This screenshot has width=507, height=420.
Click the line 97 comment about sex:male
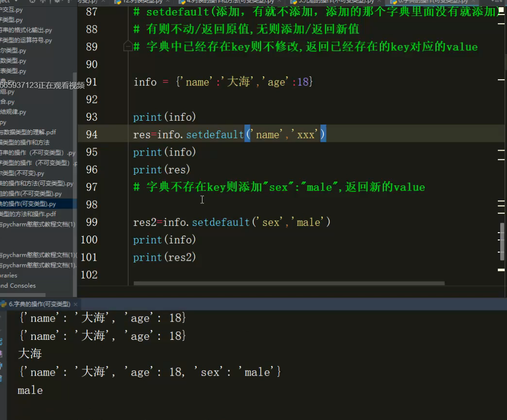click(x=279, y=187)
